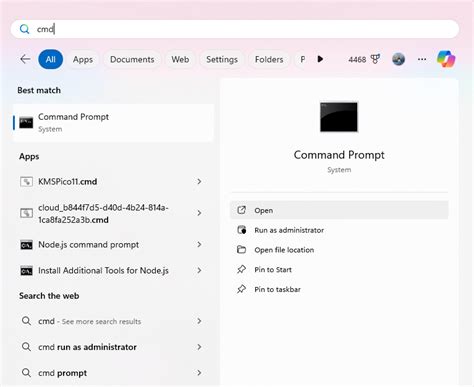Screen dimensions: 474x387
Task: Switch to the Apps filter tab
Action: (x=83, y=59)
